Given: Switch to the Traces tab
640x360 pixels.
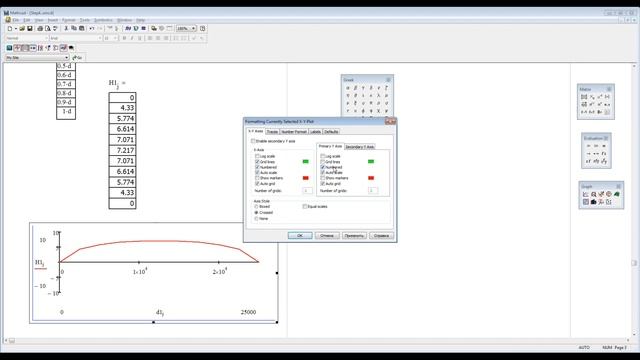Looking at the screenshot, I should pyautogui.click(x=272, y=132).
